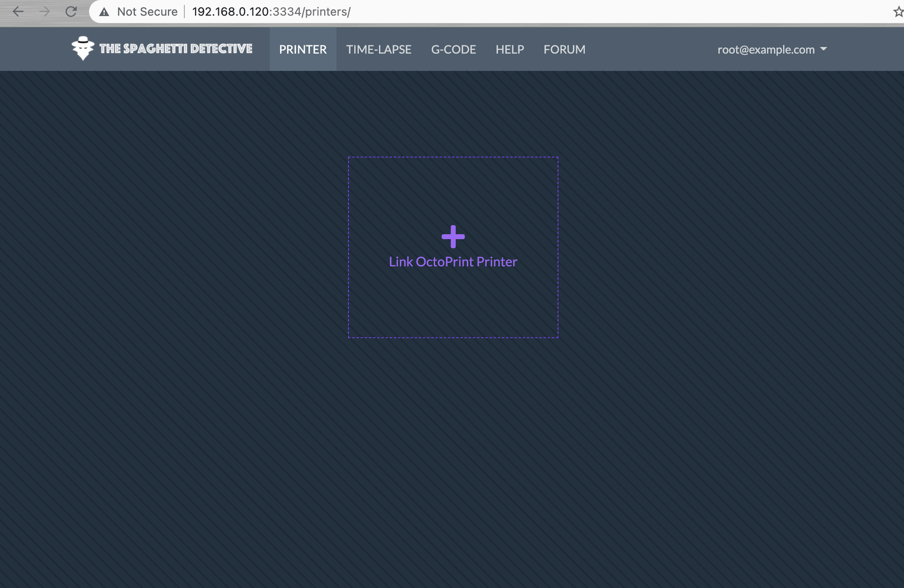Open the root@example.com account menu
This screenshot has width=904, height=588.
[x=766, y=49]
